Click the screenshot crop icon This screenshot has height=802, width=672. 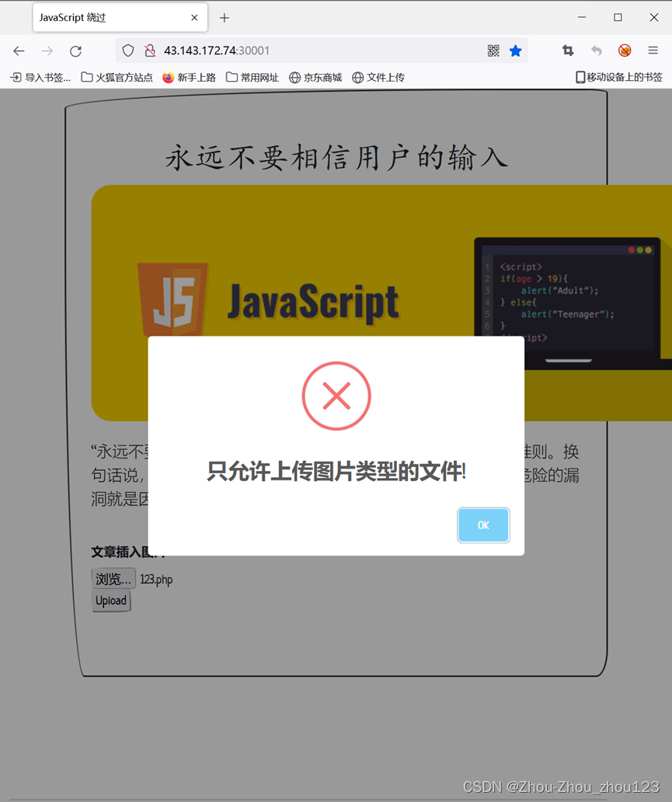tap(568, 50)
